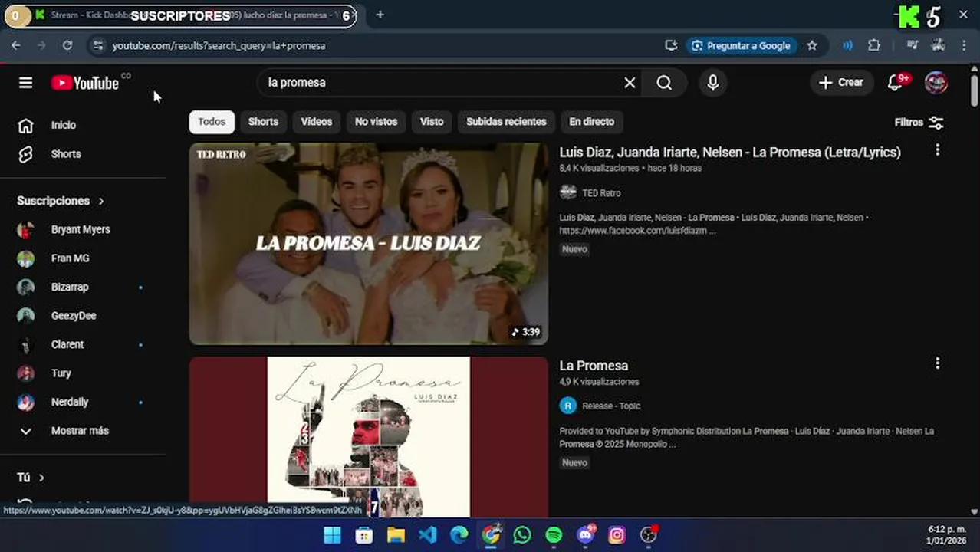Open Microsoft Edge in the taskbar
Screen dimensions: 980x552
(459, 535)
